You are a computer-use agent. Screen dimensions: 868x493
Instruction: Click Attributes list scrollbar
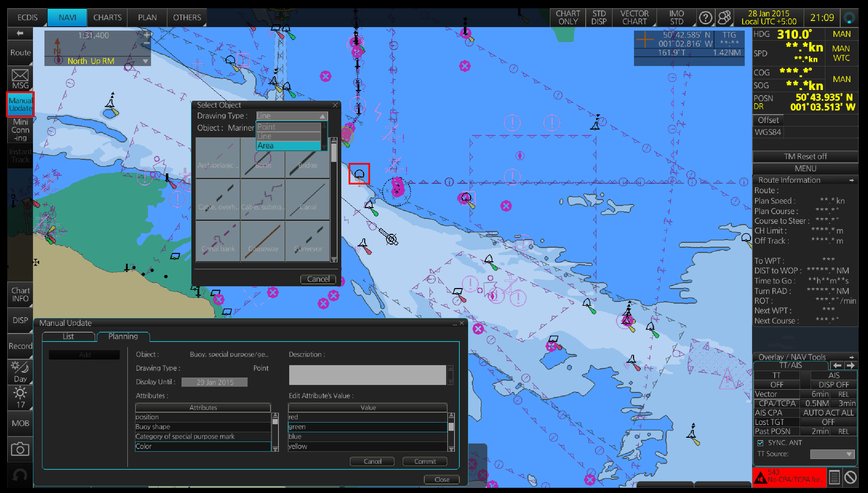click(275, 432)
